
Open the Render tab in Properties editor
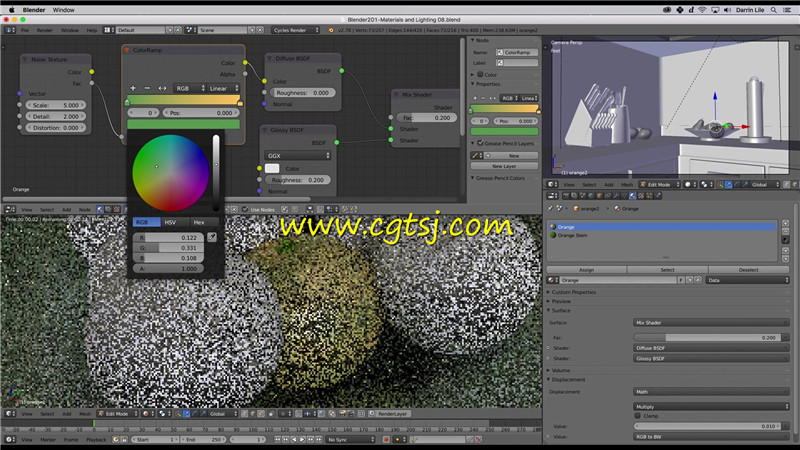[566, 195]
